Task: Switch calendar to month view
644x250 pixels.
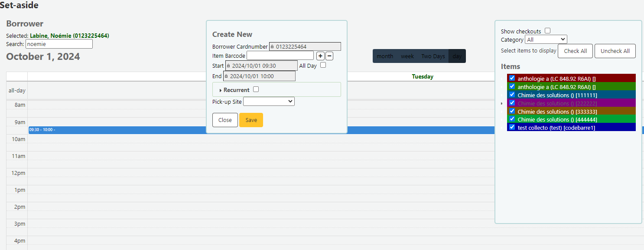Action: 385,56
